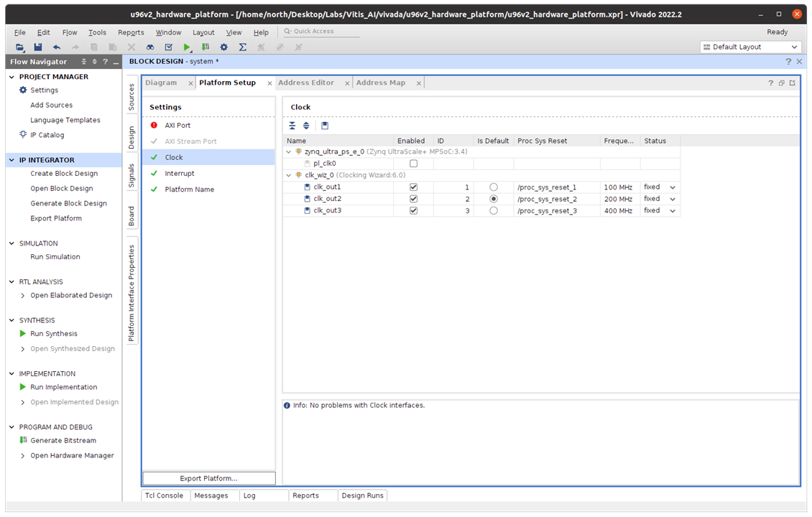
Task: Click the Generate Bitstream icon in main toolbar
Action: (x=206, y=47)
